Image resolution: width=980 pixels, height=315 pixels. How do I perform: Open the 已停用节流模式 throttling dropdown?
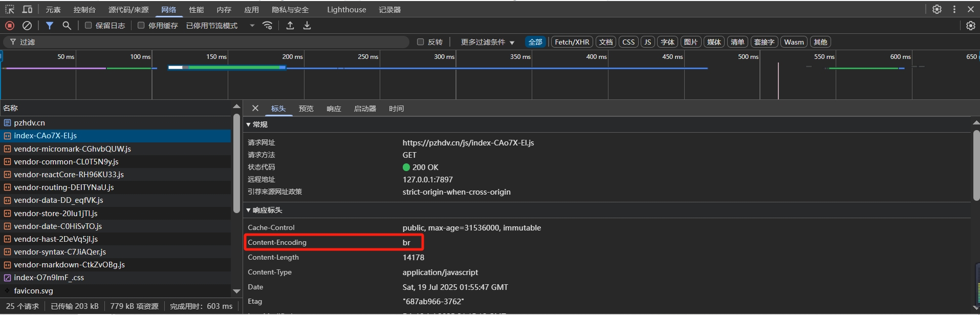pyautogui.click(x=220, y=26)
